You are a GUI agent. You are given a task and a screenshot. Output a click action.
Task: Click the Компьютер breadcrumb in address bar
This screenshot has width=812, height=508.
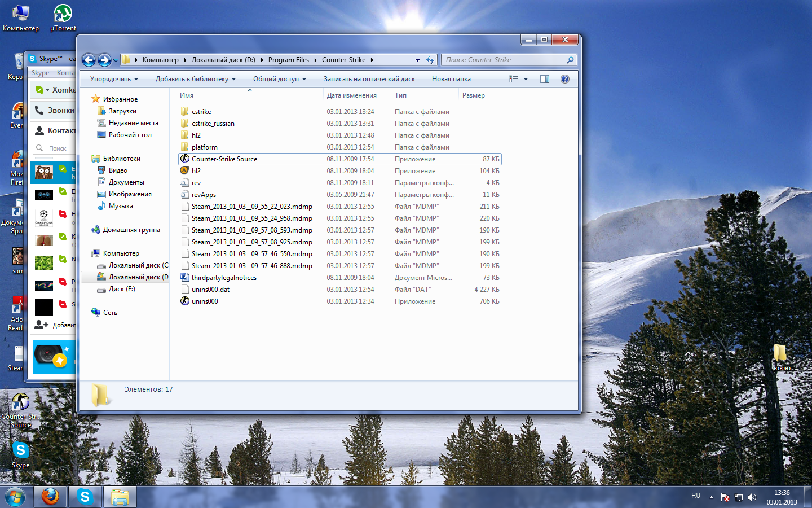click(160, 60)
